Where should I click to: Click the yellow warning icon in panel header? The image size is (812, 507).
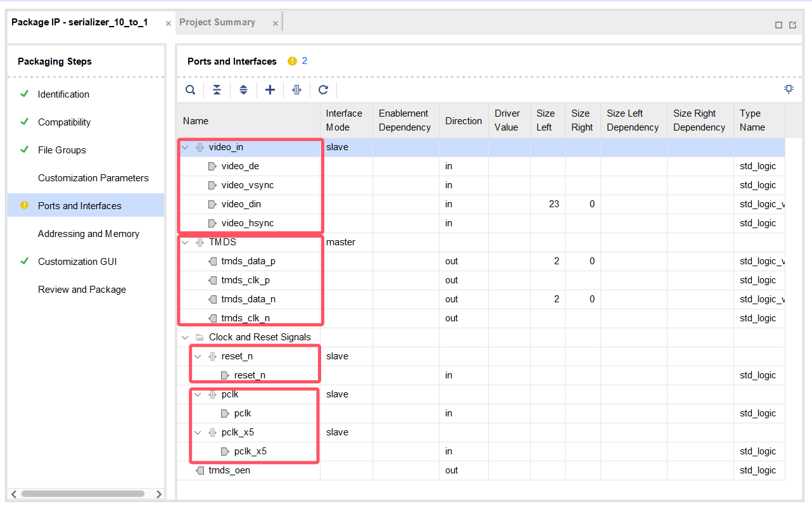tap(292, 61)
